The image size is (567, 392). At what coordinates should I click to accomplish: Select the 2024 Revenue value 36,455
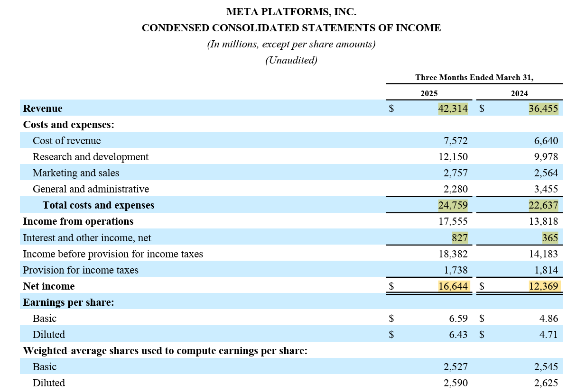[543, 109]
